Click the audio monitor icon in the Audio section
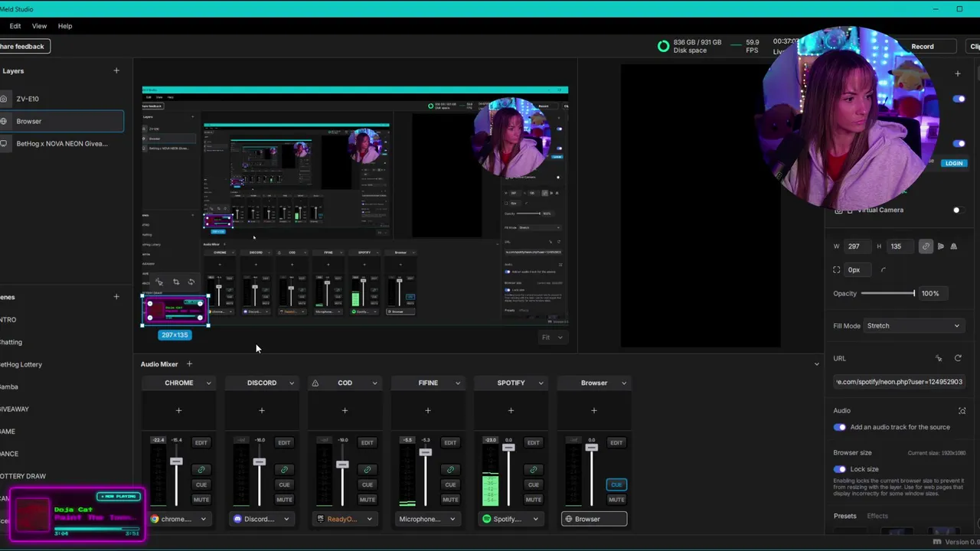 point(962,411)
